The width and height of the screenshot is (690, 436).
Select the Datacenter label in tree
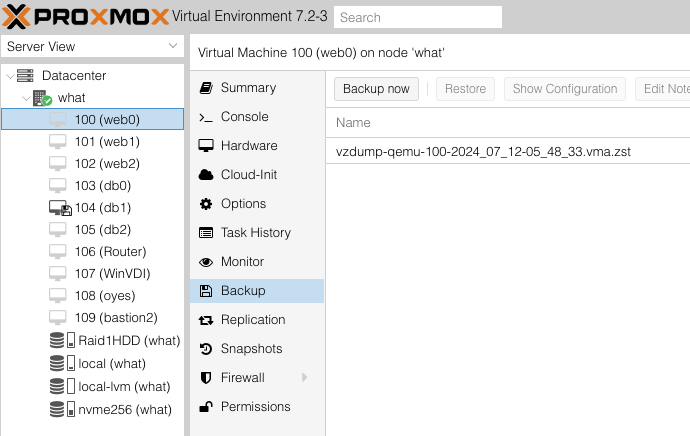point(74,76)
